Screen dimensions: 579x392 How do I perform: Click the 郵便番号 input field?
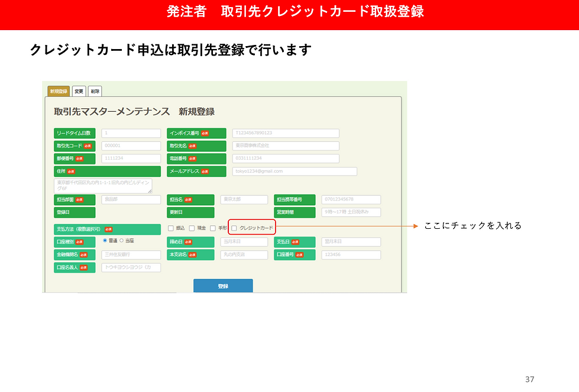tap(131, 158)
